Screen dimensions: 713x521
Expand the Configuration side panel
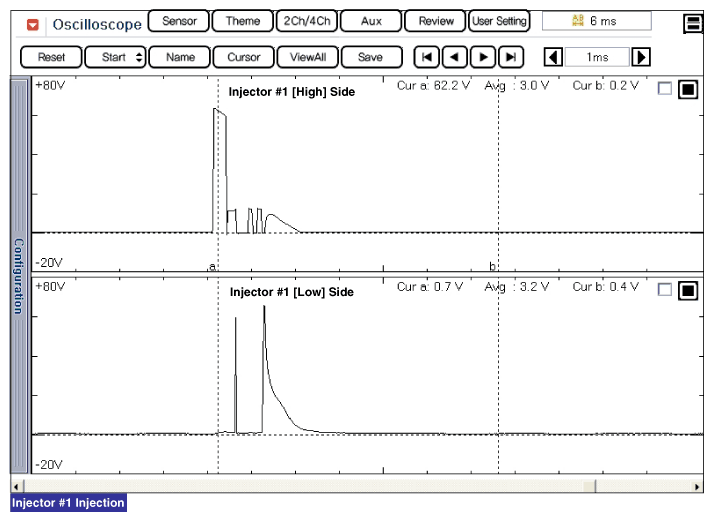[x=18, y=275]
